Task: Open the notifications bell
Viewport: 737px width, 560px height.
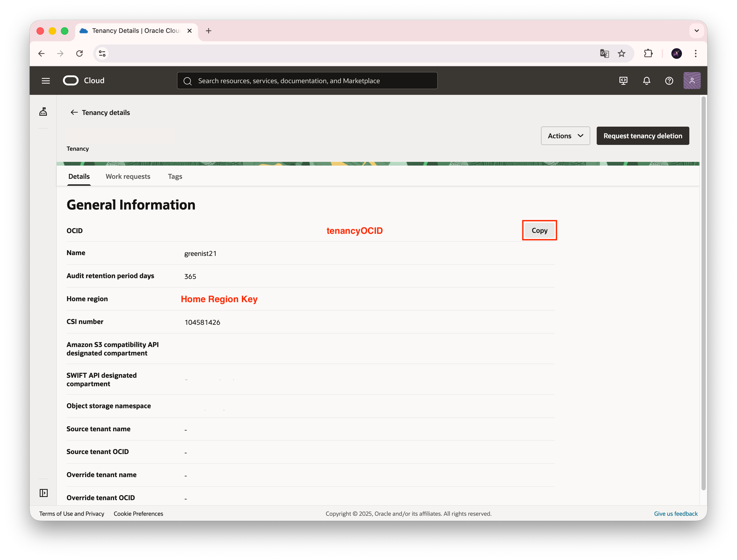Action: (x=646, y=81)
